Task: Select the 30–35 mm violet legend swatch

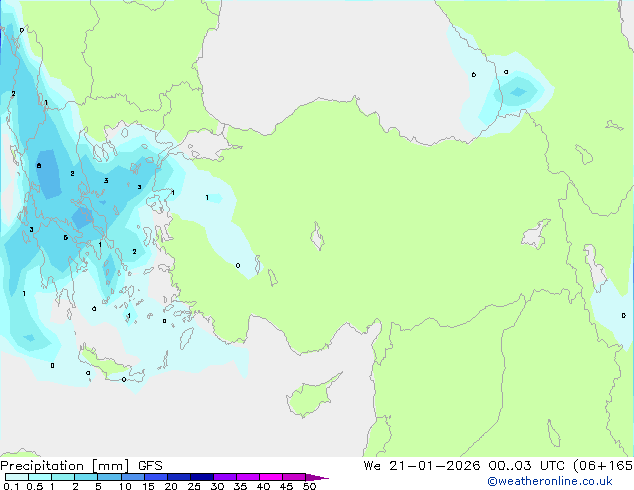Action: pos(224,477)
